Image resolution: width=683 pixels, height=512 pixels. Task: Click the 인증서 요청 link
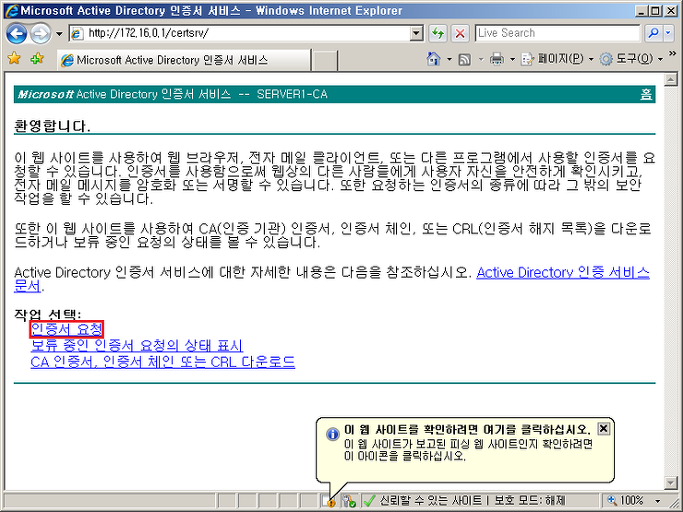[x=67, y=329]
